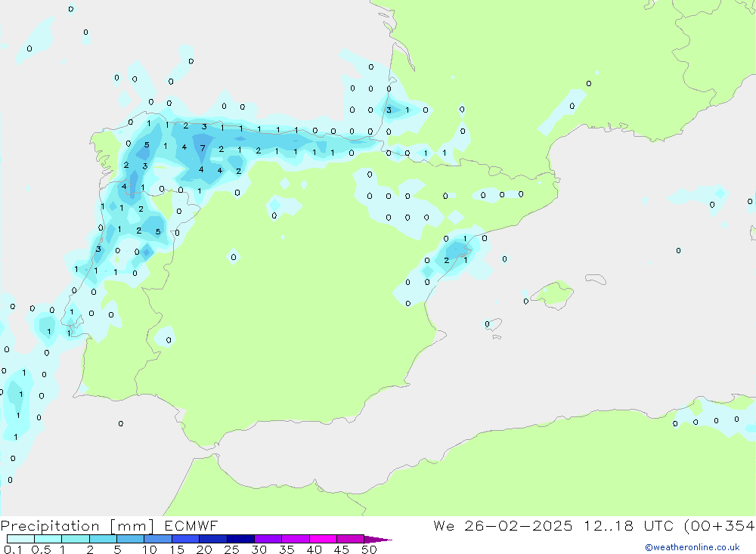Click the weatheronline.co.uk copyright link
756x554 pixels.
(x=692, y=547)
